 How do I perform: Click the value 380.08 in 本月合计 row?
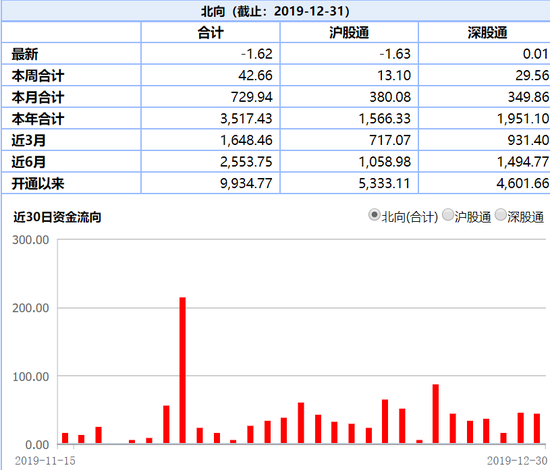coord(390,97)
